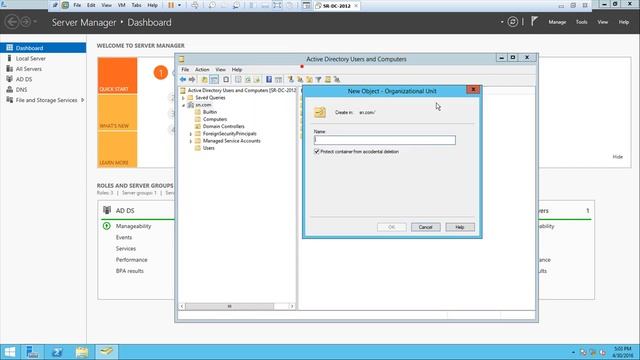The image size is (640, 360).
Task: Click the Forward arrow in AD Users toolbar
Action: point(192,80)
